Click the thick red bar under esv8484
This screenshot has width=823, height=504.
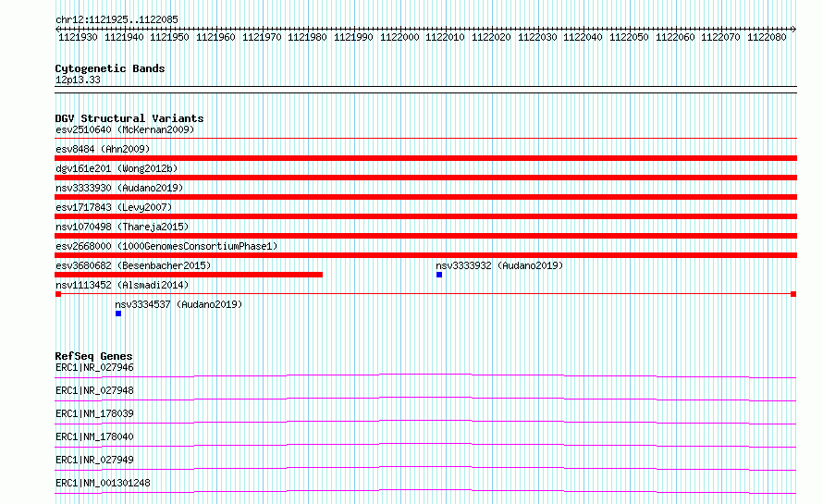click(x=425, y=158)
